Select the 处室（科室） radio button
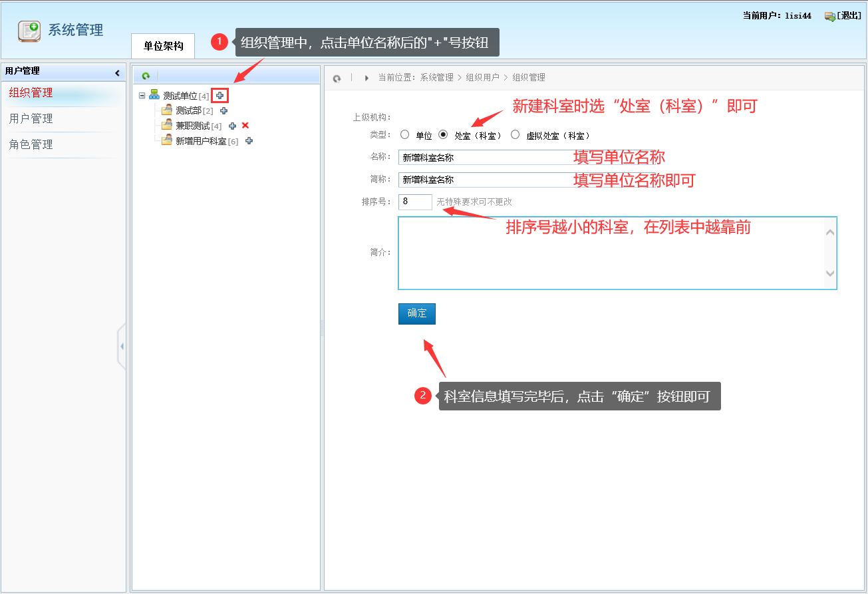This screenshot has height=594, width=868. point(444,134)
